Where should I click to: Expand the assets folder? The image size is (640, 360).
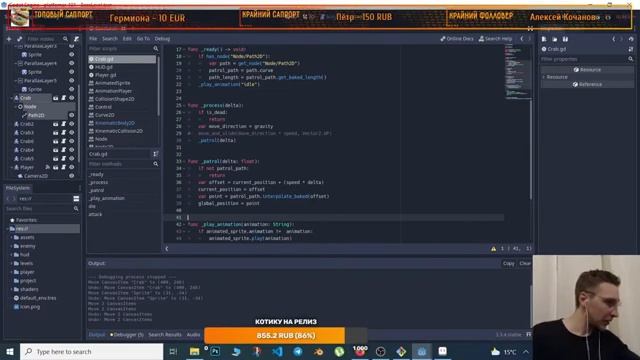point(11,237)
